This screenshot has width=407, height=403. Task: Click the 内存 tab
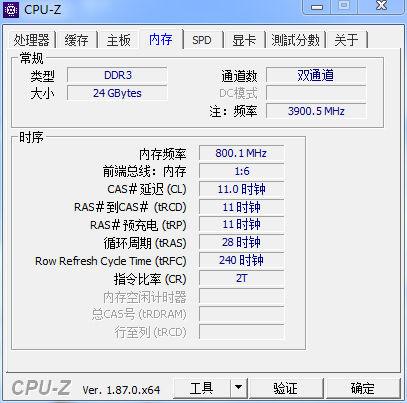pyautogui.click(x=161, y=39)
